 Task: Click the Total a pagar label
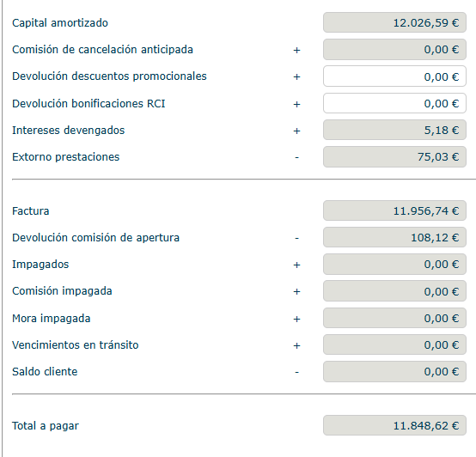tap(46, 426)
